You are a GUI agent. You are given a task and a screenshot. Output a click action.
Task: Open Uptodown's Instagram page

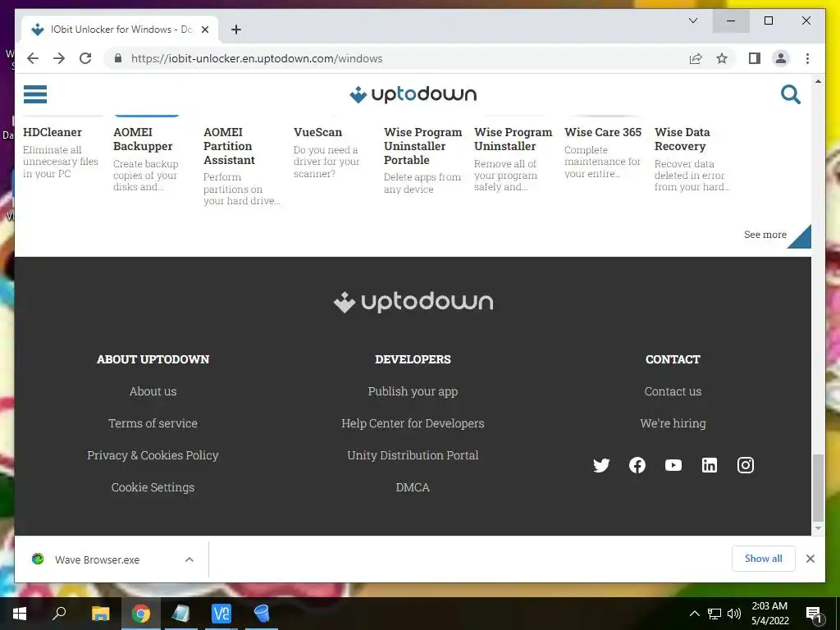click(746, 465)
